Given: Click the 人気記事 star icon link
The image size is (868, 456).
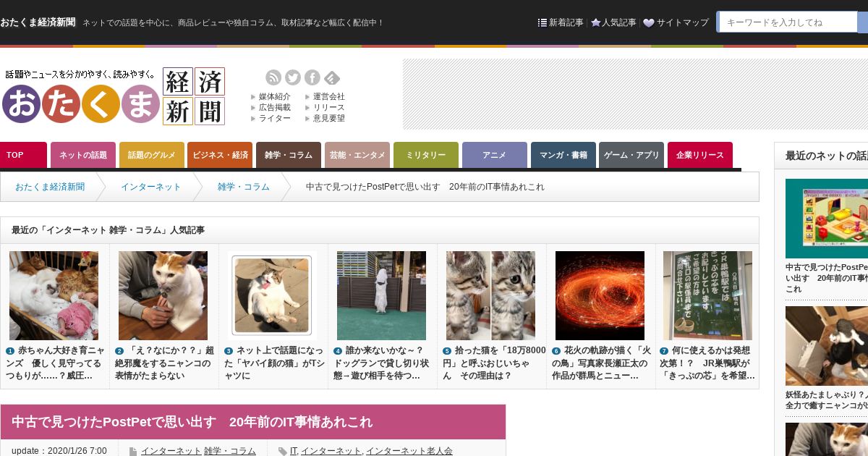Looking at the screenshot, I should 613,22.
